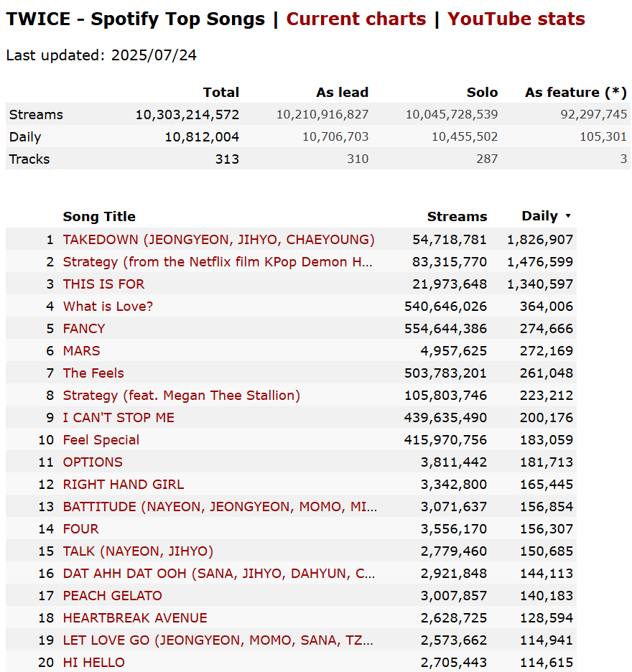This screenshot has width=632, height=672.
Task: Click the Daily column sort arrow
Action: (x=568, y=216)
